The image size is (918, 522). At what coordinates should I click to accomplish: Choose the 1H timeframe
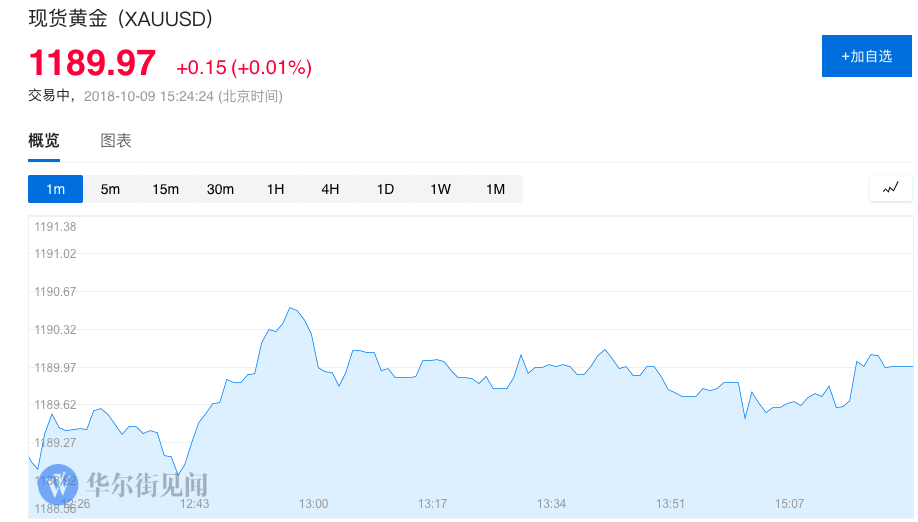[x=275, y=189]
